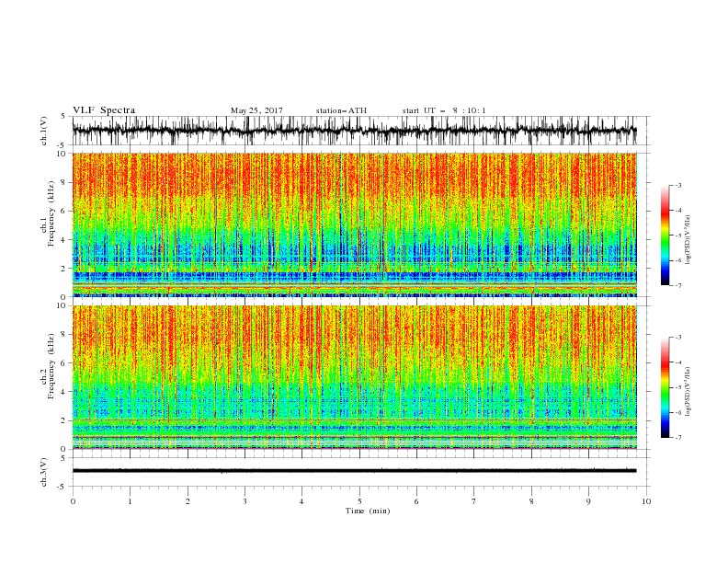Click the "-7" tick on lower color bar
This screenshot has width=728, height=563.
pyautogui.click(x=677, y=438)
